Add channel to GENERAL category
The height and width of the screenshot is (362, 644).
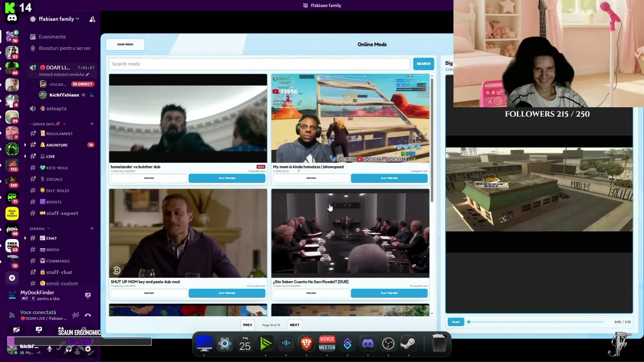(x=92, y=228)
